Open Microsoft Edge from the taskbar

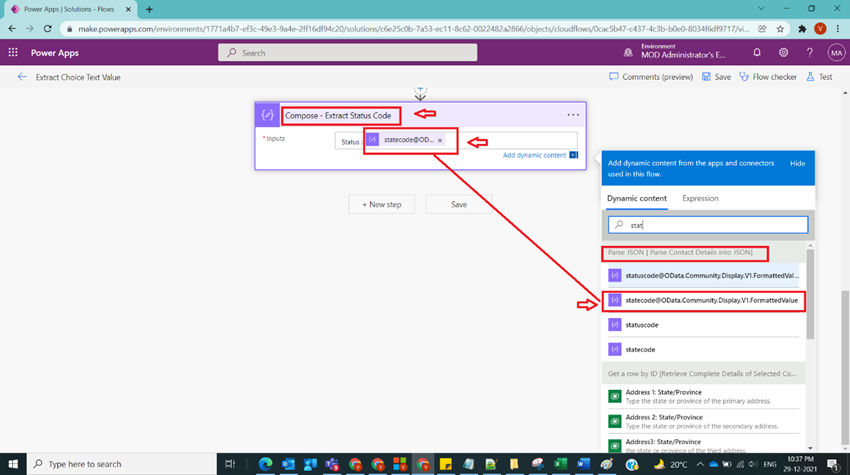point(266,464)
